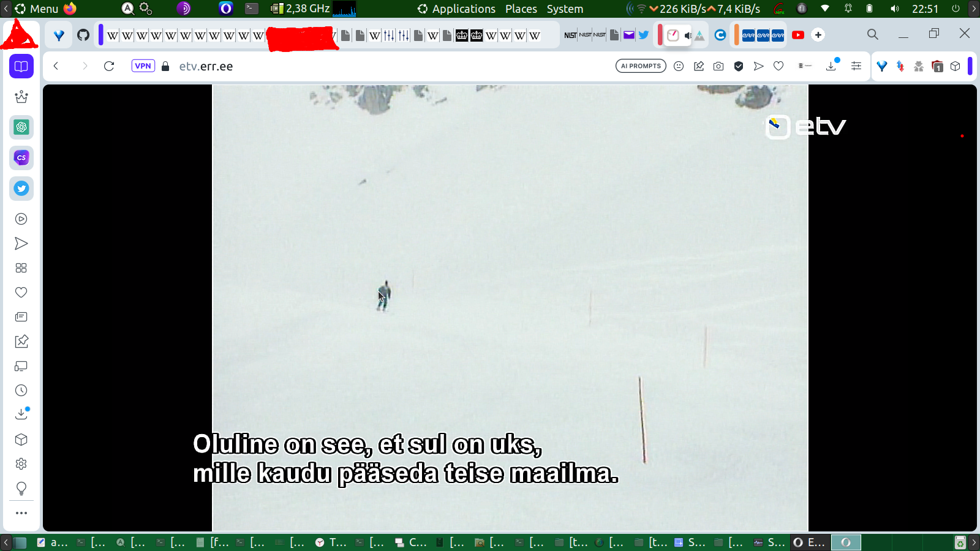View site security lock information
The image size is (980, 551).
[165, 66]
